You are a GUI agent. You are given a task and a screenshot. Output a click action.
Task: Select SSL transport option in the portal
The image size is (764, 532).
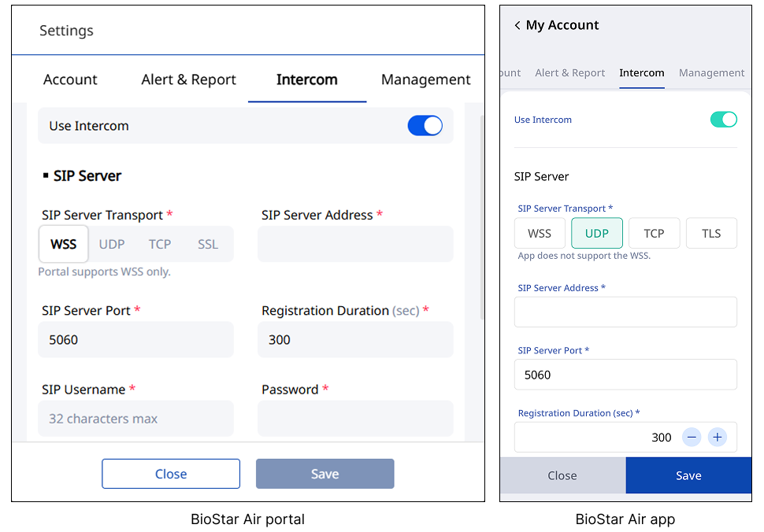[208, 244]
